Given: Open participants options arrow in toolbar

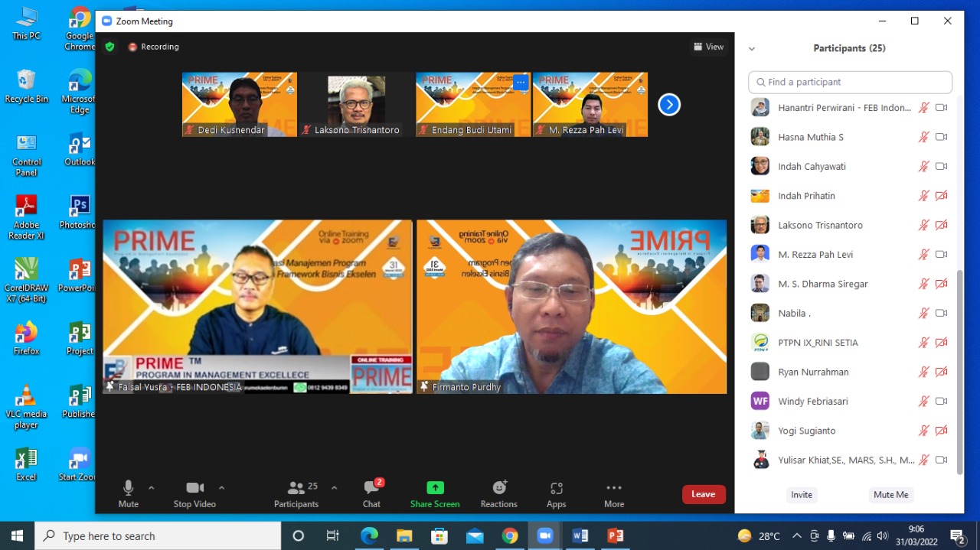Looking at the screenshot, I should click(x=334, y=487).
